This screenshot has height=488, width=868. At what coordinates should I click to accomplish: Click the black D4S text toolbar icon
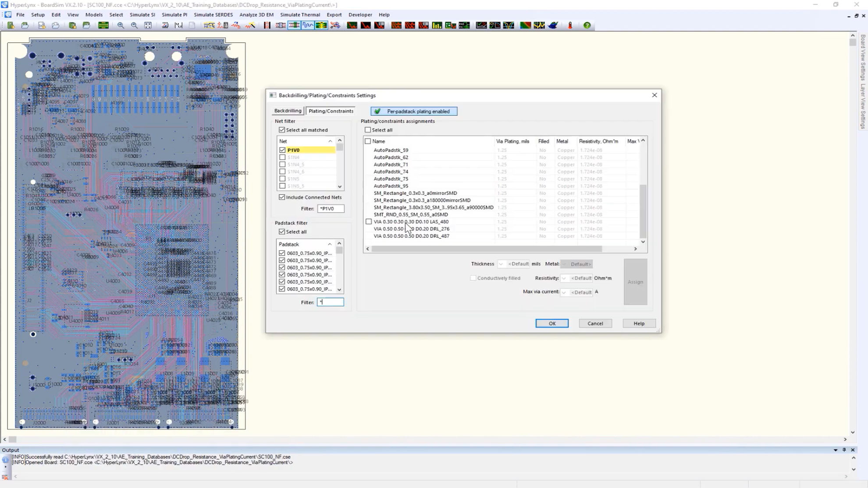pyautogui.click(x=464, y=25)
